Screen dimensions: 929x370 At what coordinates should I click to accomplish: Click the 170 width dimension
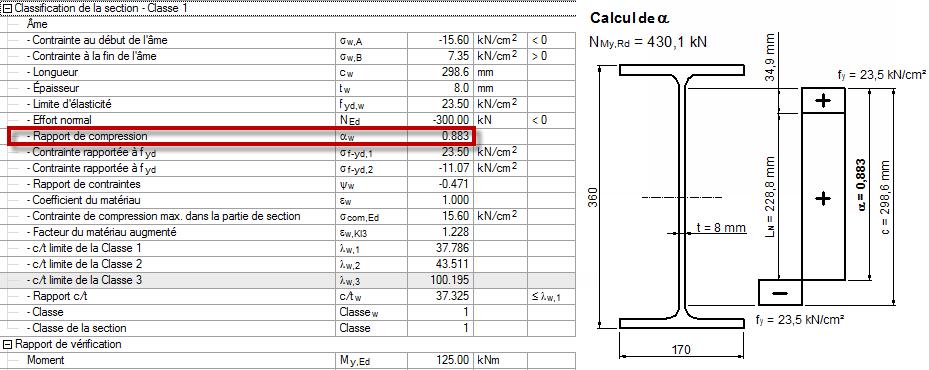pyautogui.click(x=681, y=350)
